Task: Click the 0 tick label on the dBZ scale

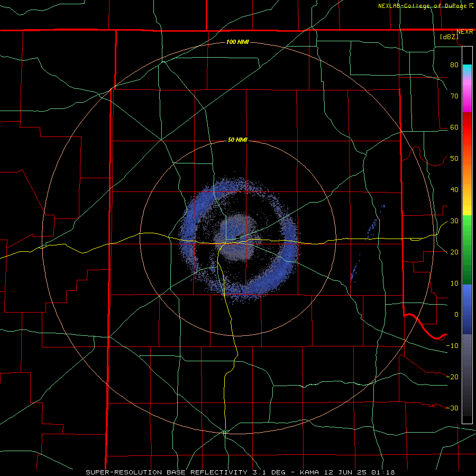Action: tap(456, 315)
